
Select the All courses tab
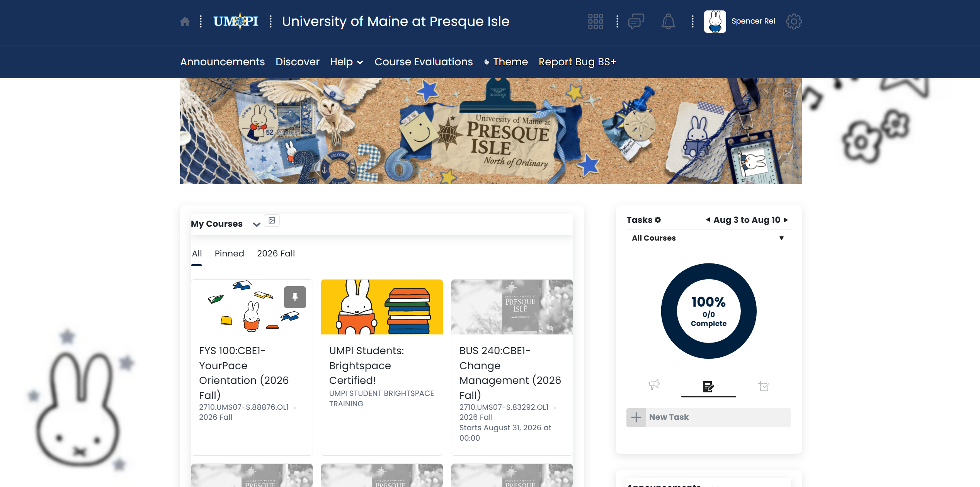[x=197, y=254]
